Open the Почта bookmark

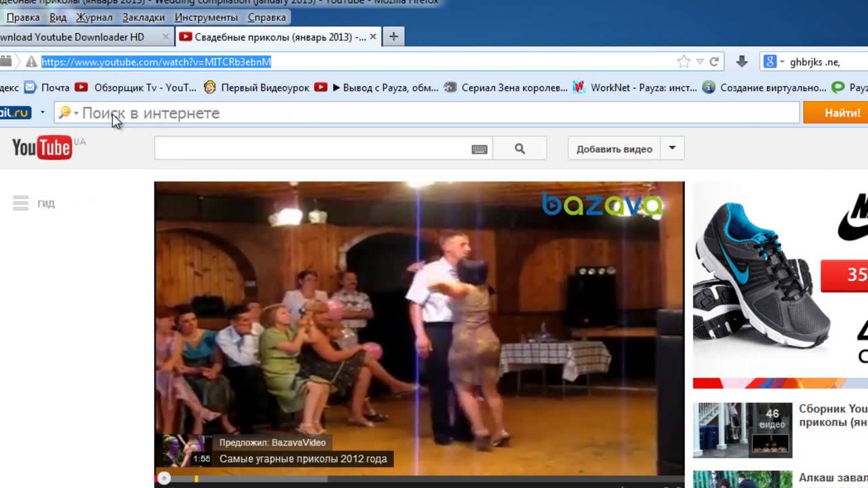tap(47, 87)
